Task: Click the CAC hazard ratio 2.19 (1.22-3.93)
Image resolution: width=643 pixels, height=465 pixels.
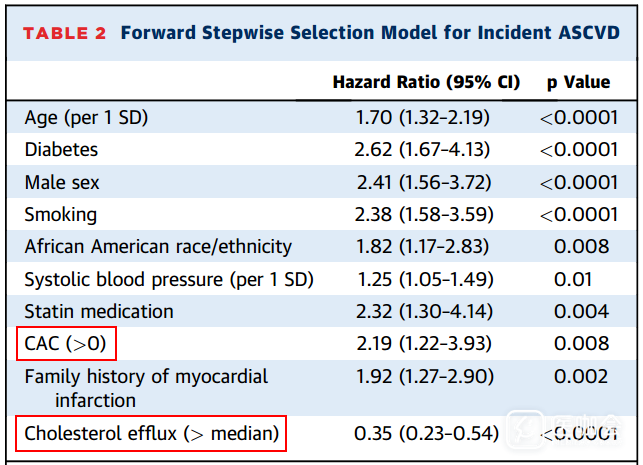Action: point(422,344)
